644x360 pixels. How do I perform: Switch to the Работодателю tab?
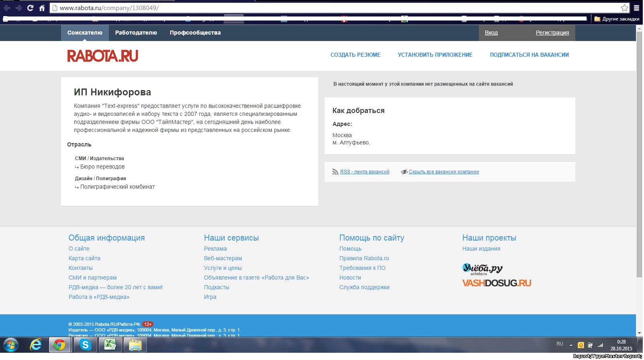click(136, 33)
